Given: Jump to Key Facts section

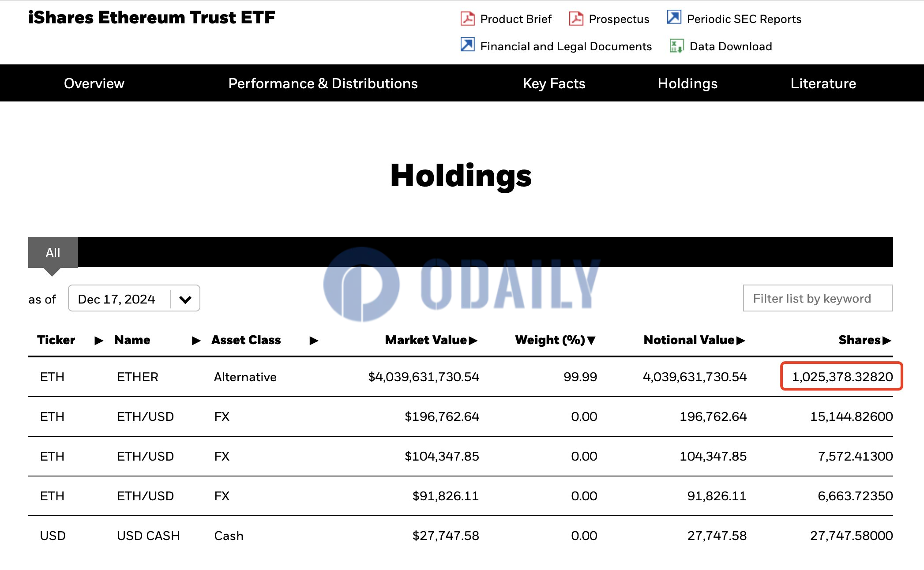Looking at the screenshot, I should tap(554, 83).
